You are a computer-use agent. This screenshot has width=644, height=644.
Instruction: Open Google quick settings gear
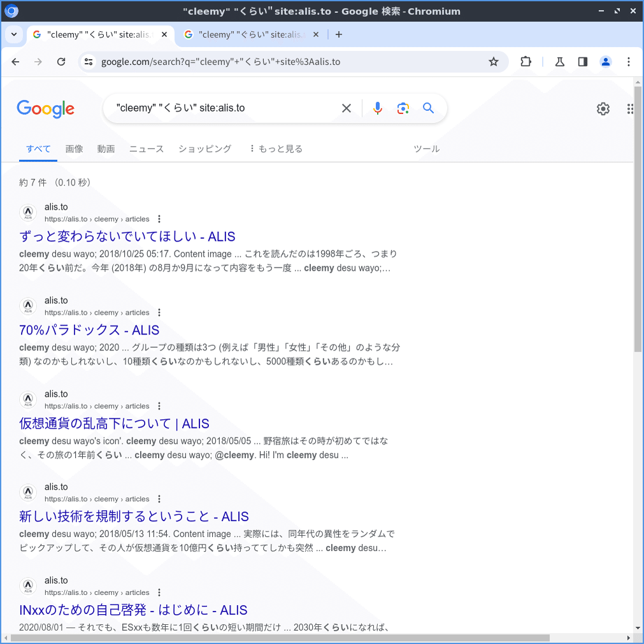(x=603, y=109)
